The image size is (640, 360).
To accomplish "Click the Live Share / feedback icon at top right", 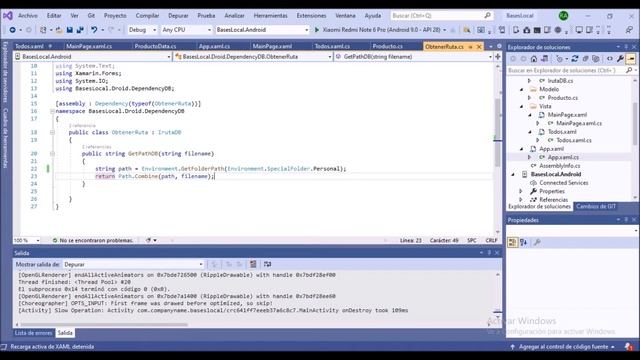I will [x=629, y=30].
